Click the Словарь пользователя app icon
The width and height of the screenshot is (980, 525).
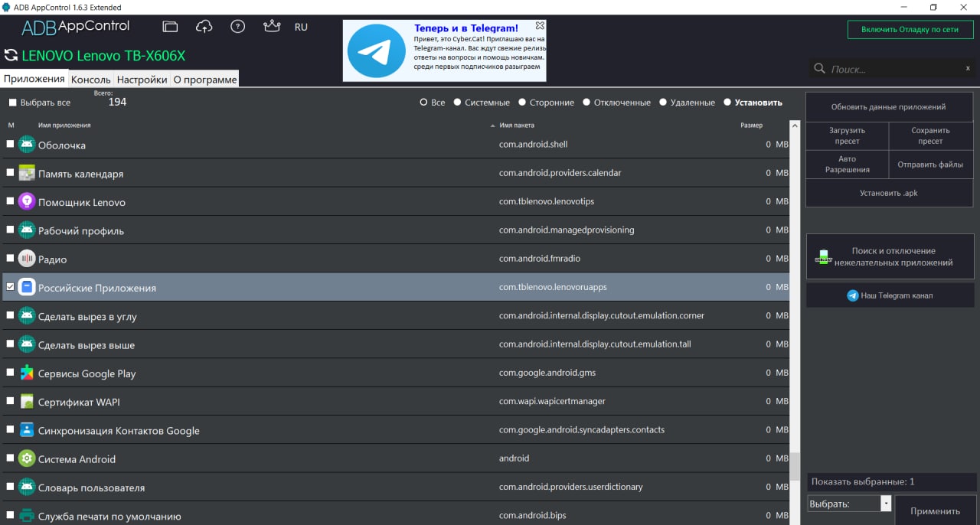click(27, 487)
